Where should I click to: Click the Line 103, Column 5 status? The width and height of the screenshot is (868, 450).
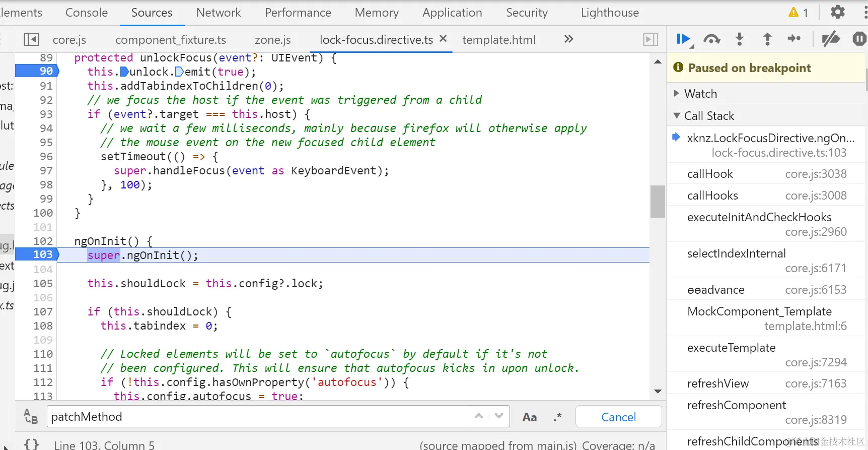click(104, 445)
